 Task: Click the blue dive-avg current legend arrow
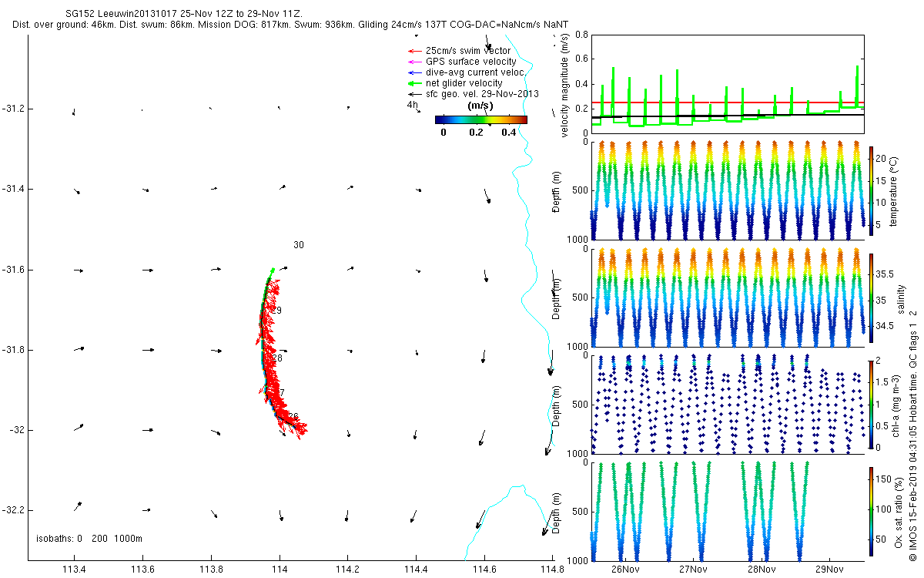pos(414,72)
